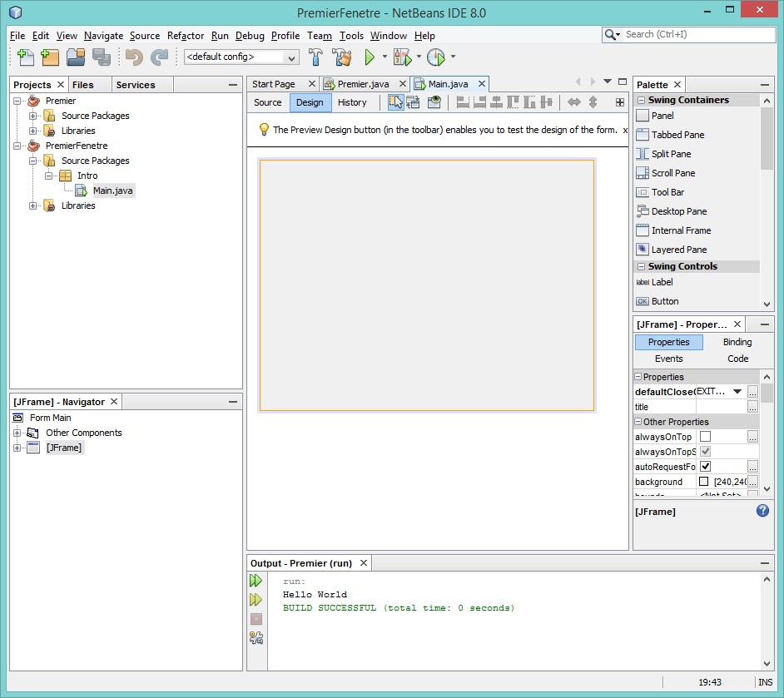
Task: Activate Selection Mode in the form designer
Action: point(395,102)
